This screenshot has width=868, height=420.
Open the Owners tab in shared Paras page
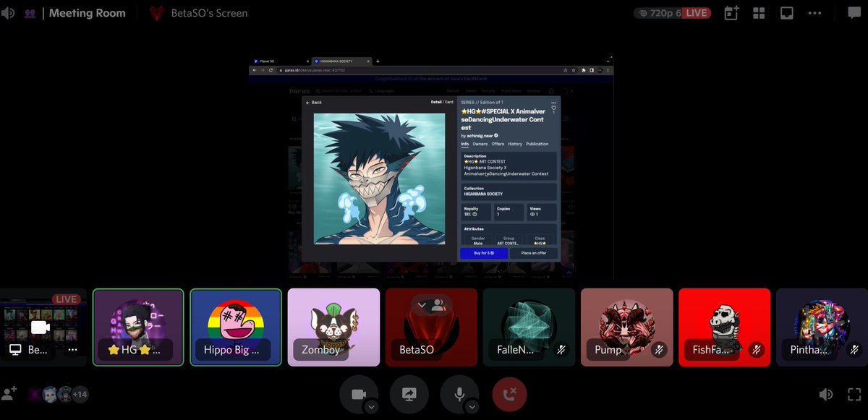point(480,144)
